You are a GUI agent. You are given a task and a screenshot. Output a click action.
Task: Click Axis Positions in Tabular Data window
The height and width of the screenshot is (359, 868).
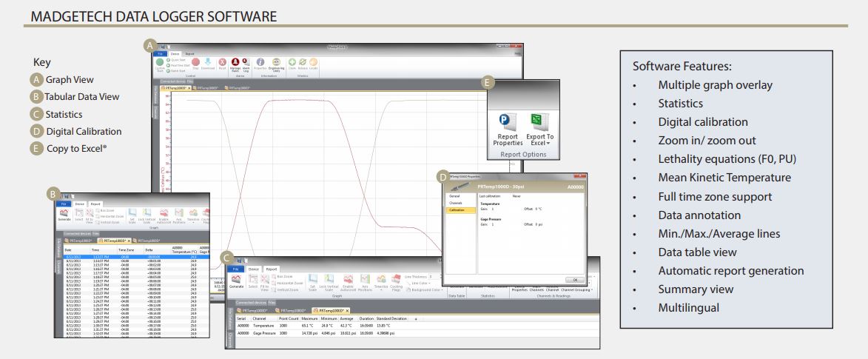[x=179, y=212]
